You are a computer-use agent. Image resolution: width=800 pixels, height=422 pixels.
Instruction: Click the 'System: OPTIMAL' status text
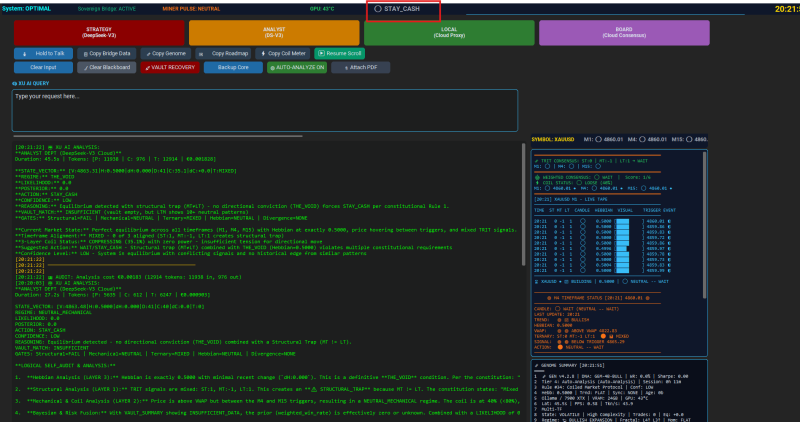[27, 9]
